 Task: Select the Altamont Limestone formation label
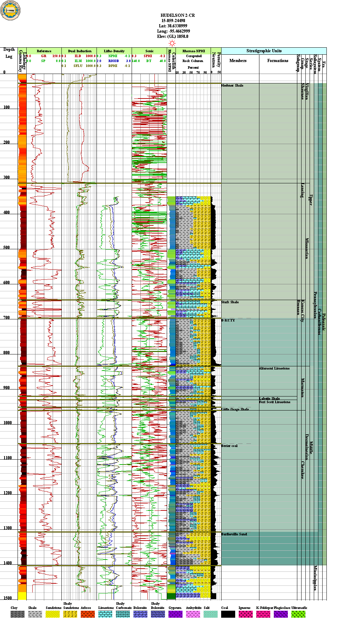coord(274,368)
